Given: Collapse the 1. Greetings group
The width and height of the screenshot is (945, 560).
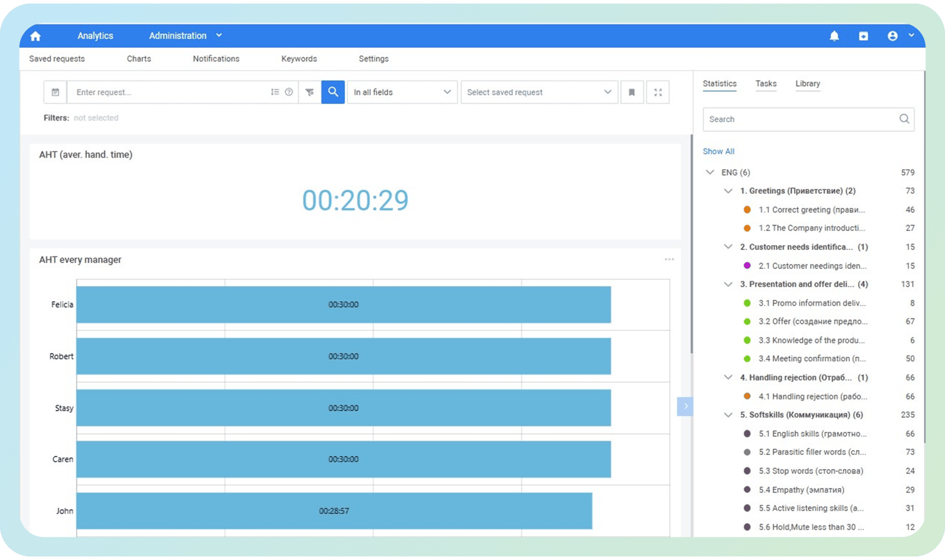Looking at the screenshot, I should (728, 191).
